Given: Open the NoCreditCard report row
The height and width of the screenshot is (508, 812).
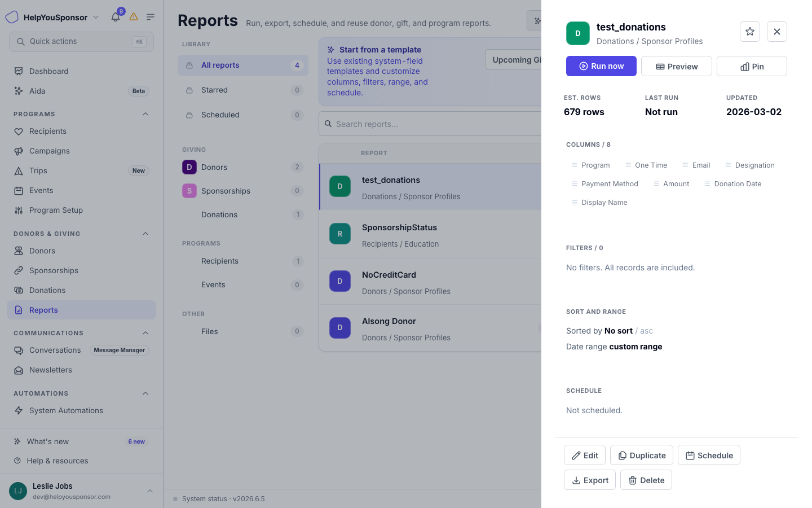Looking at the screenshot, I should [x=430, y=282].
